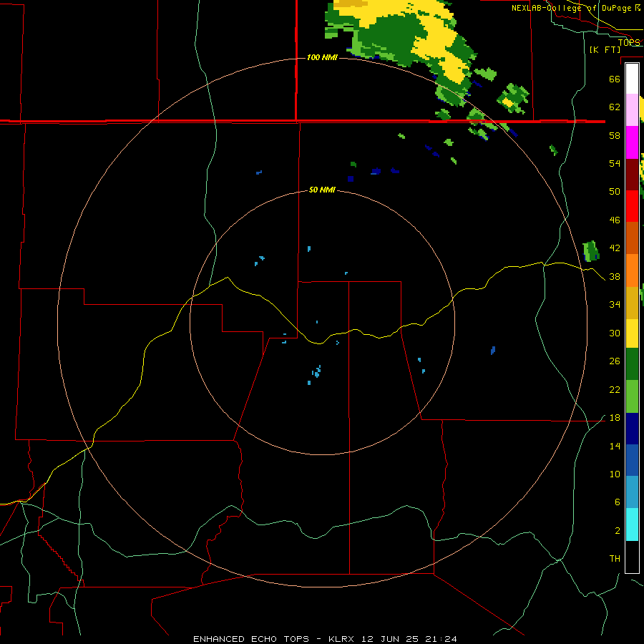Click the 66 legend value
Viewport: 644px width, 644px height.
click(615, 79)
